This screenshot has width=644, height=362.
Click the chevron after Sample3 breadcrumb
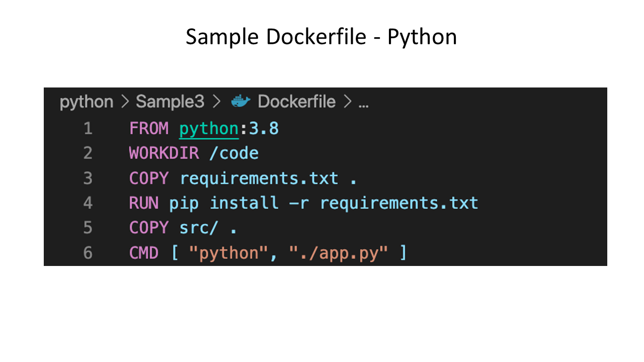(216, 102)
